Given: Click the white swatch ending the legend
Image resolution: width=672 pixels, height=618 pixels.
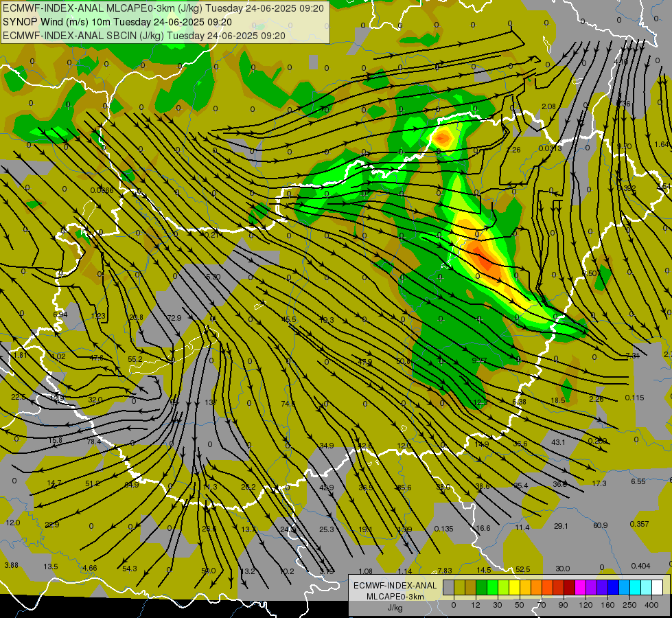Looking at the screenshot, I should click(658, 587).
